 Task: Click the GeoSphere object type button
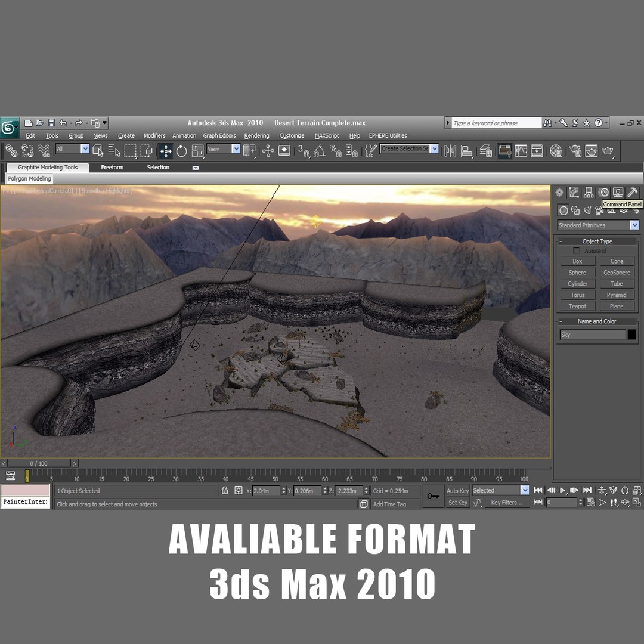[617, 273]
